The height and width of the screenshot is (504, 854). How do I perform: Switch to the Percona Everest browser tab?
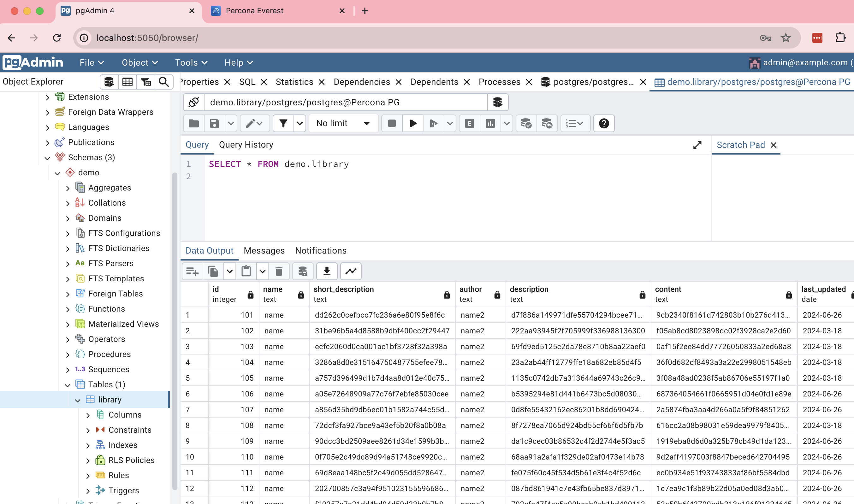point(254,11)
